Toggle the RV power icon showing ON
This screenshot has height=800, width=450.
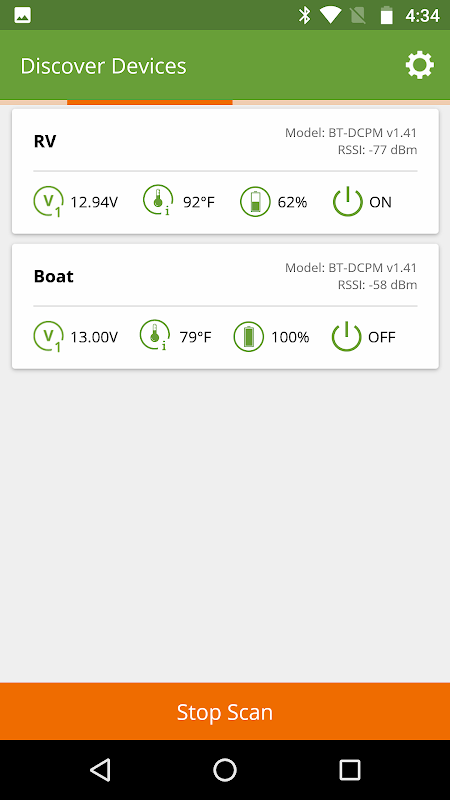[x=347, y=201]
